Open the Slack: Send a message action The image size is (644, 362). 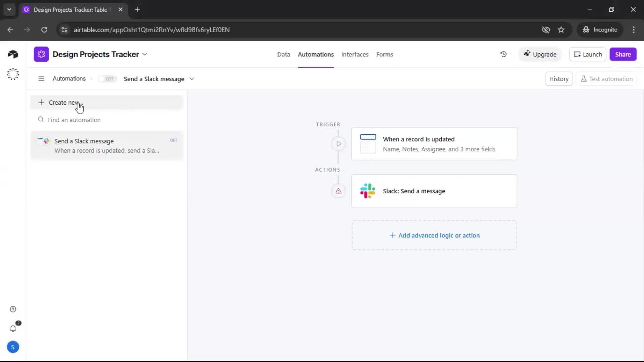pos(434,191)
